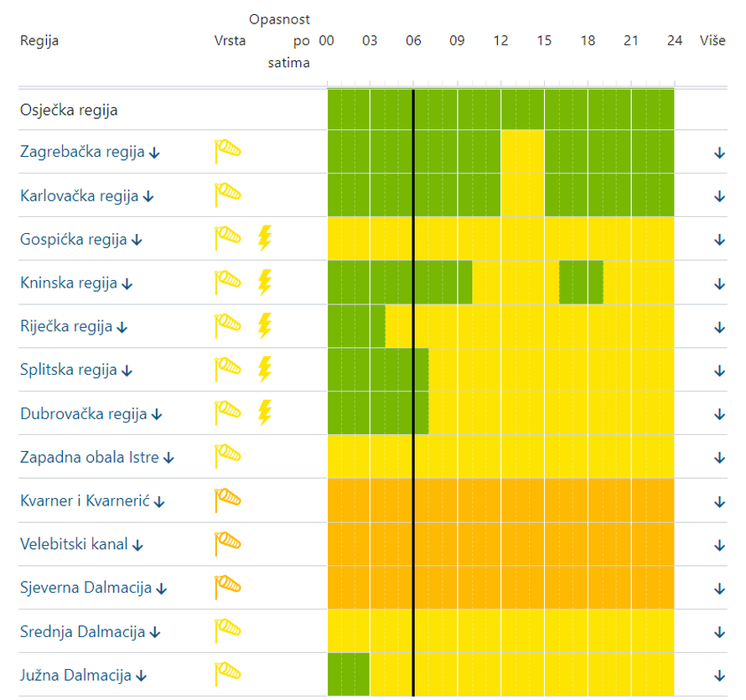Screen dimensions: 746x700
Task: Expand the Više arrow for Srednja Dalmacija
Action: (x=718, y=632)
